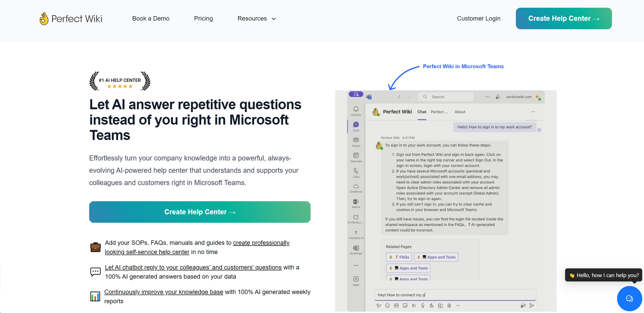The width and height of the screenshot is (644, 313).
Task: Click the Perfect Wiki logo
Action: (x=71, y=18)
